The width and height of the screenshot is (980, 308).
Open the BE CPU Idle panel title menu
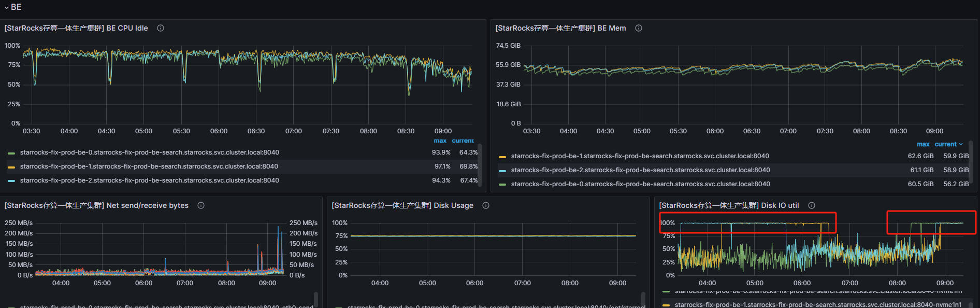point(76,28)
